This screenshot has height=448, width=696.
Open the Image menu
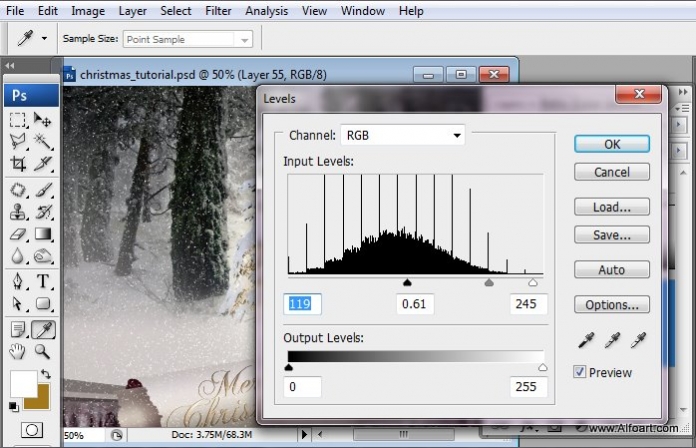(88, 11)
